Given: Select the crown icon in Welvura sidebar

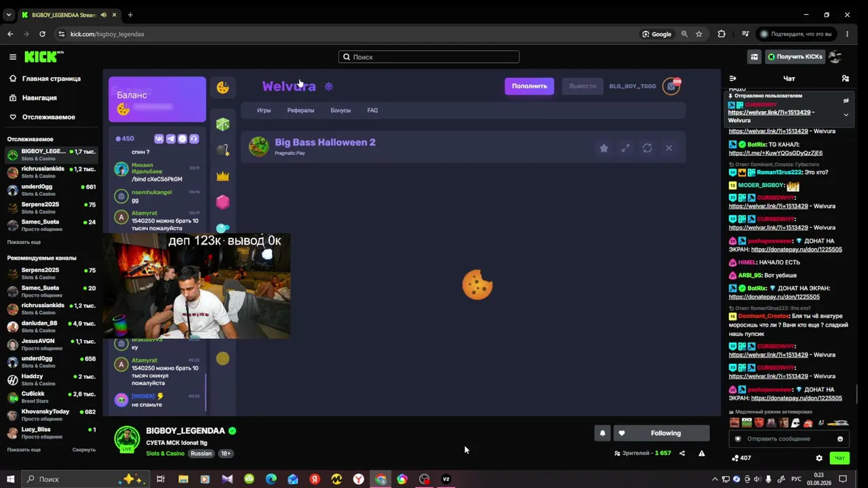Looking at the screenshot, I should click(222, 176).
